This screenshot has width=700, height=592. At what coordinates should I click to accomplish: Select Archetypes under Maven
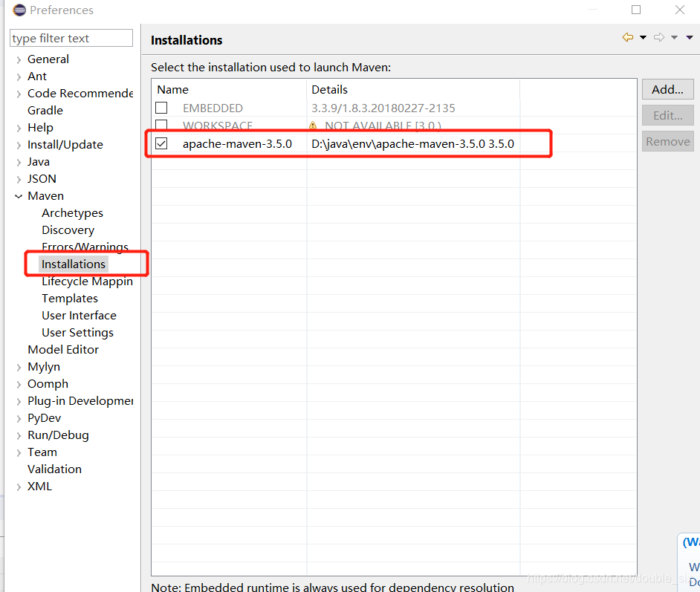(72, 212)
